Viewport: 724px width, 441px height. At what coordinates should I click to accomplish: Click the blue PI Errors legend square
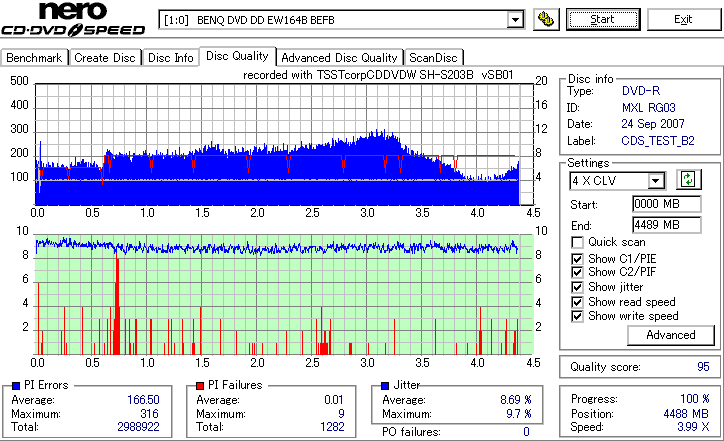pos(16,386)
